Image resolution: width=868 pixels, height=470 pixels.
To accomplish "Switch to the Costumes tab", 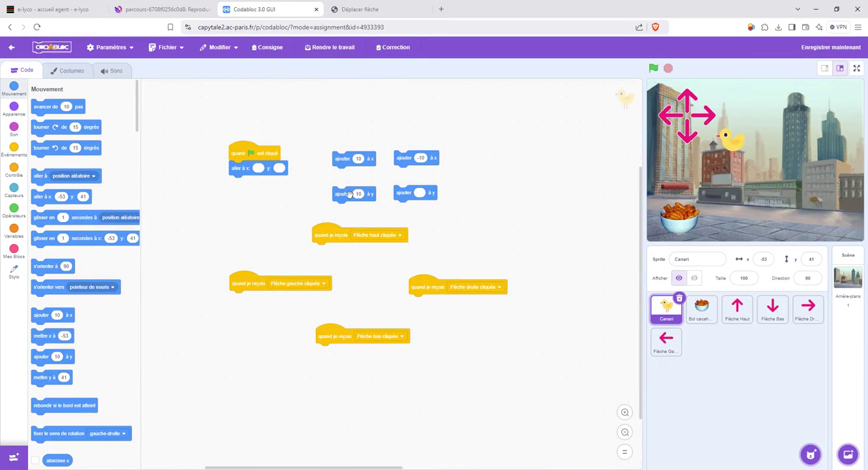I will [x=67, y=70].
